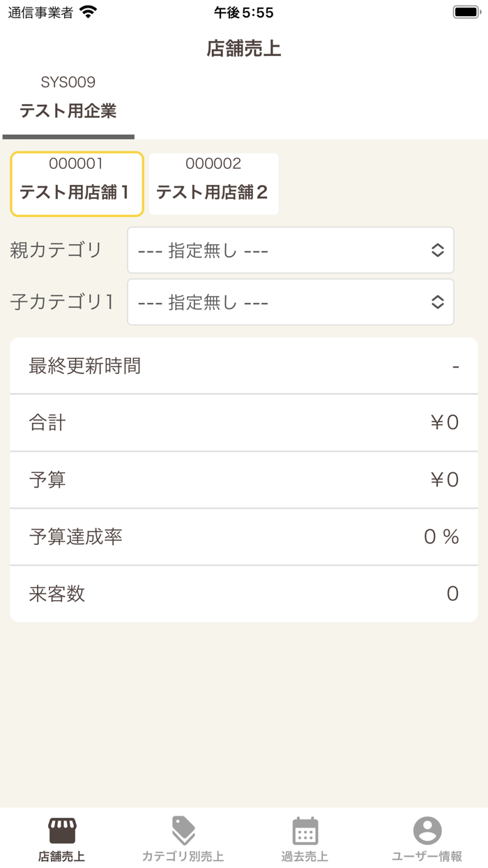Image resolution: width=488 pixels, height=868 pixels.
Task: Tap the 過去売上 calendar icon
Action: coord(303,830)
